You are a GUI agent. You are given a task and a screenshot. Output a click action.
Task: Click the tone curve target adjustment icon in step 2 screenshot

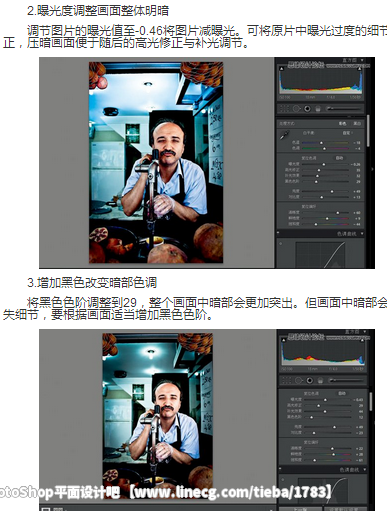281,244
